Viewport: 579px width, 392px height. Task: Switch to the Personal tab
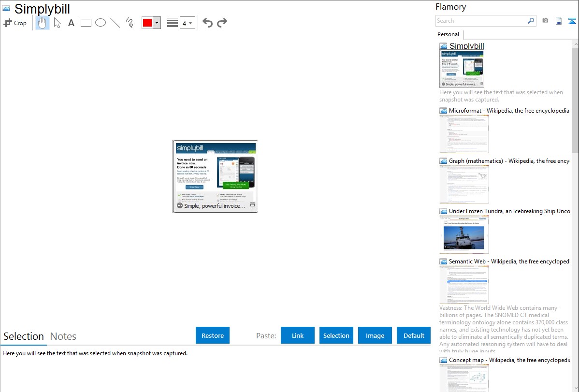click(x=449, y=34)
